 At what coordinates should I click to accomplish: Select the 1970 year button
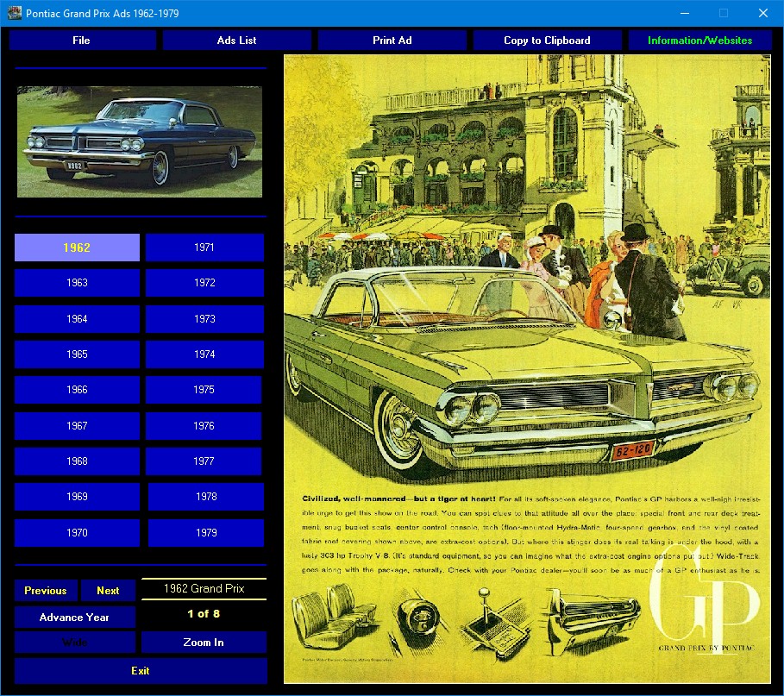(x=77, y=533)
